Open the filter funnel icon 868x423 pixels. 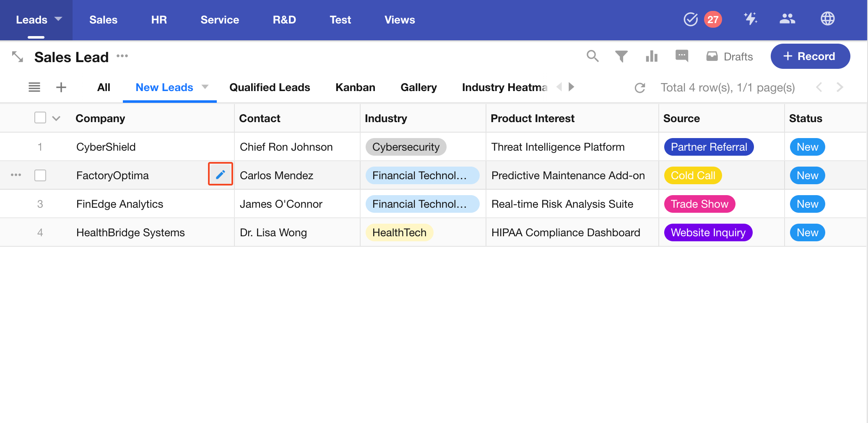point(621,56)
